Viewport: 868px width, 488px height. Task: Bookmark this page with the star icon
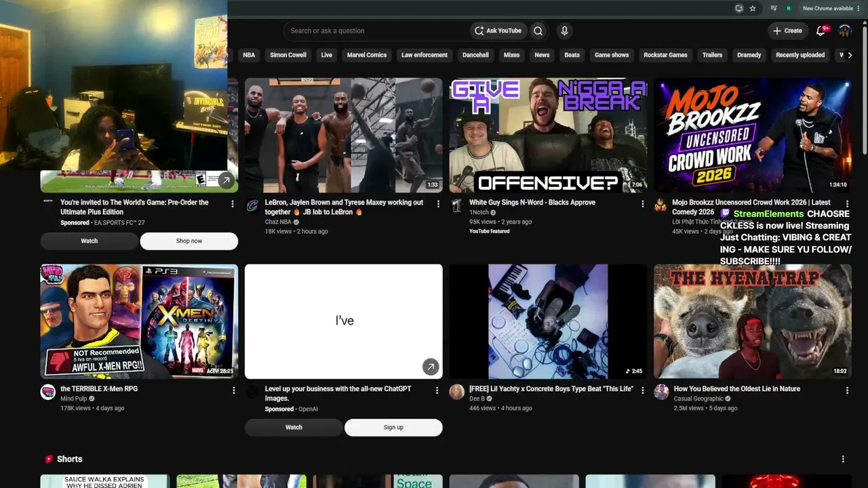click(753, 8)
